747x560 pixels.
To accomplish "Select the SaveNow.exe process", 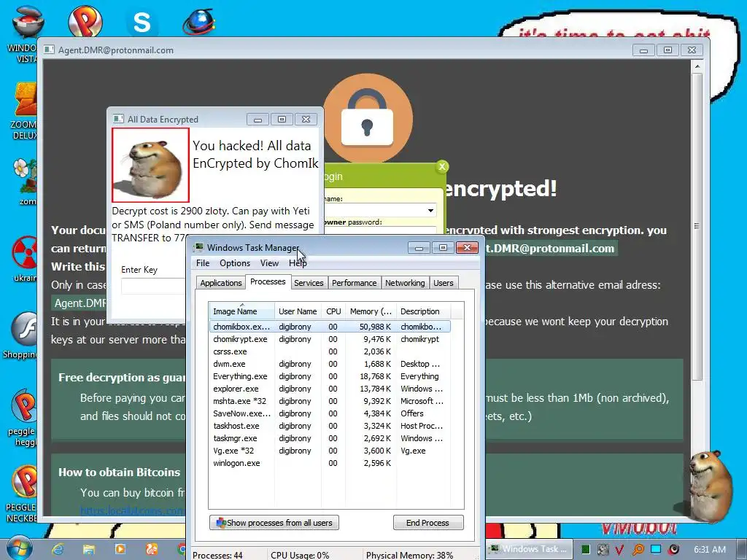I will tap(330, 413).
